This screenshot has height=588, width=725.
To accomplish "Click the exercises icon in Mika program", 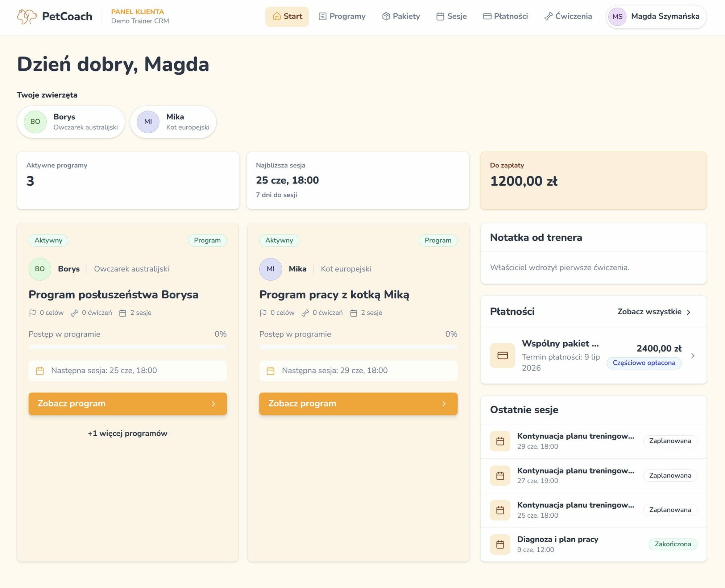I will tap(305, 313).
